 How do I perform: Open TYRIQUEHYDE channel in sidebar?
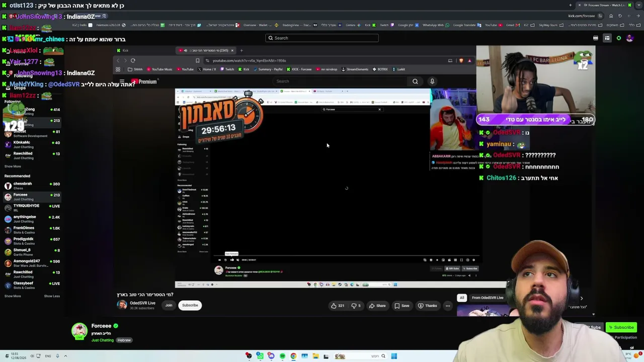(x=32, y=208)
